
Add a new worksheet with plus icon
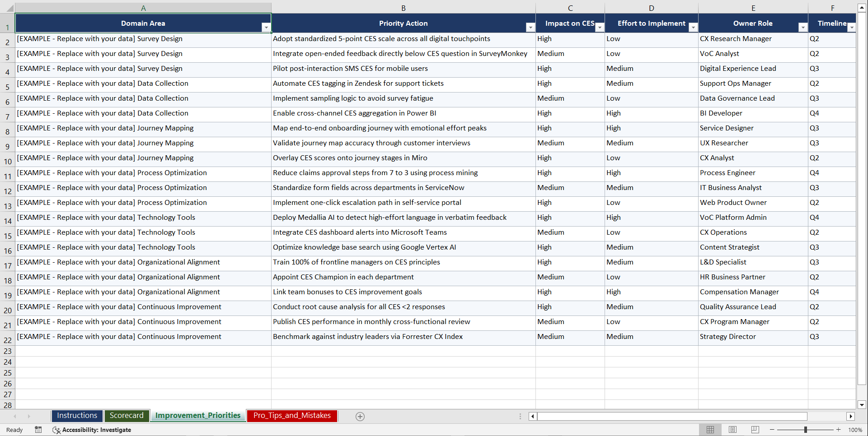360,416
